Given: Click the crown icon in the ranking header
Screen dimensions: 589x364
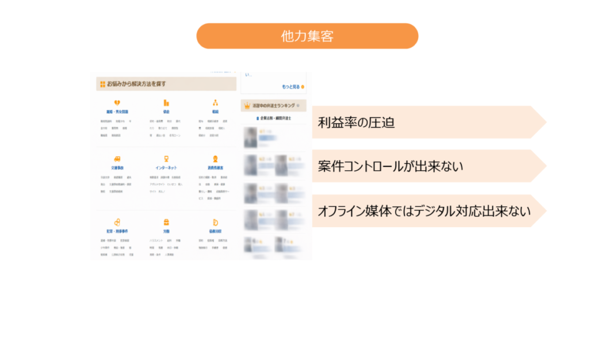Looking at the screenshot, I should (247, 106).
